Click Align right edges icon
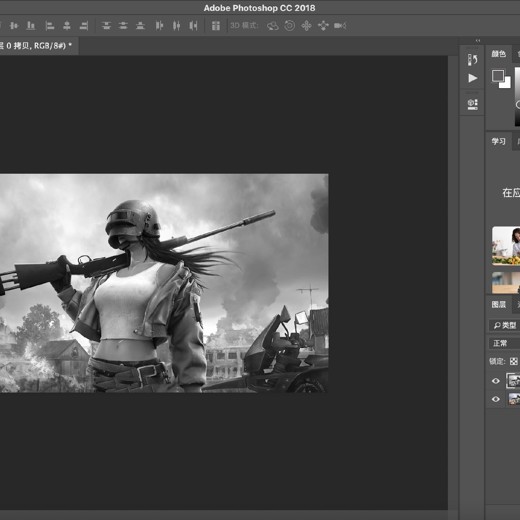The image size is (520, 520). (84, 26)
